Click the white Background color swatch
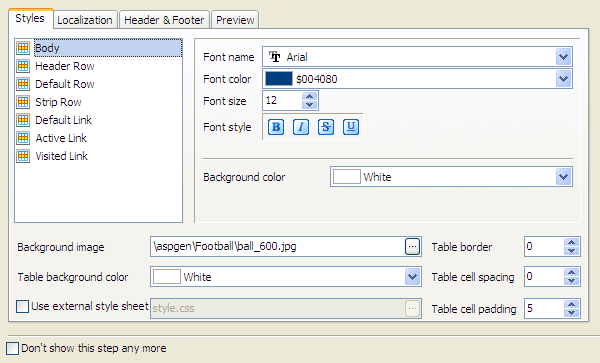 [347, 177]
